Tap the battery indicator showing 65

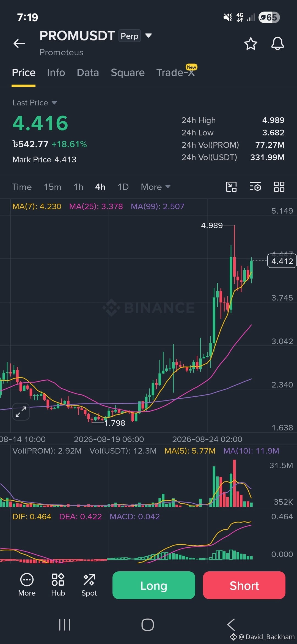[x=269, y=17]
